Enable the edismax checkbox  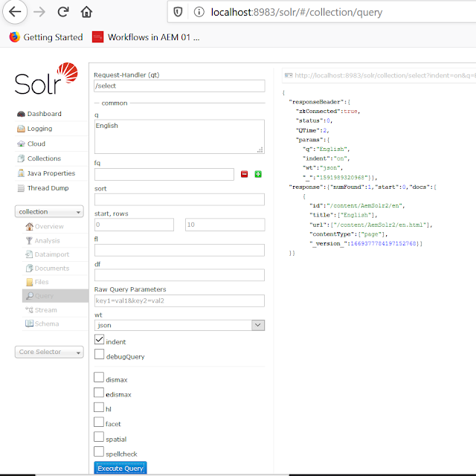coord(99,392)
